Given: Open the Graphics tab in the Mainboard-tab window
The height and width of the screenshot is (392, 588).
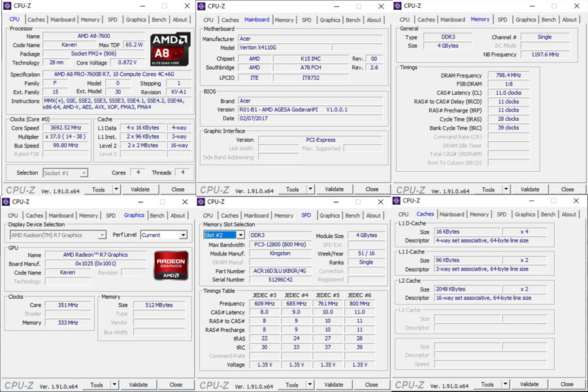Looking at the screenshot, I should [330, 20].
